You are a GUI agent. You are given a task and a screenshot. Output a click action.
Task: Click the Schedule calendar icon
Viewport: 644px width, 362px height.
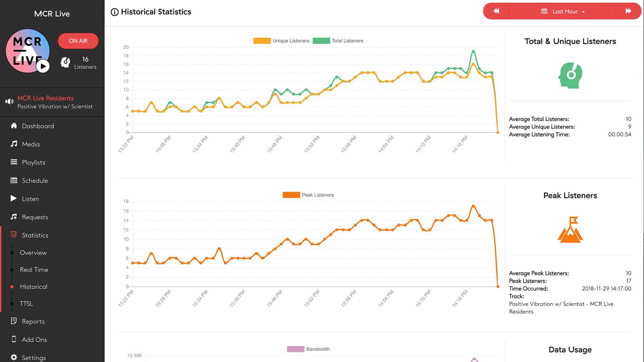14,180
